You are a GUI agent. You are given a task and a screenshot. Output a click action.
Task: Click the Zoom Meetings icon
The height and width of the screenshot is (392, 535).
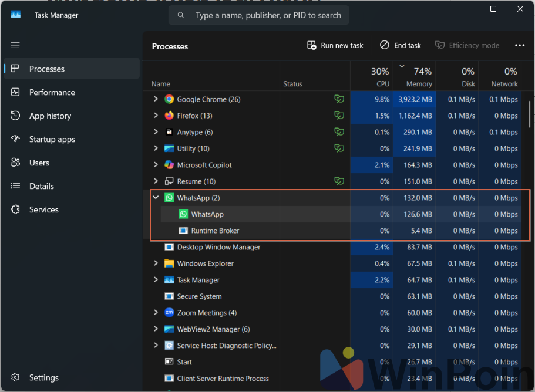tap(169, 313)
